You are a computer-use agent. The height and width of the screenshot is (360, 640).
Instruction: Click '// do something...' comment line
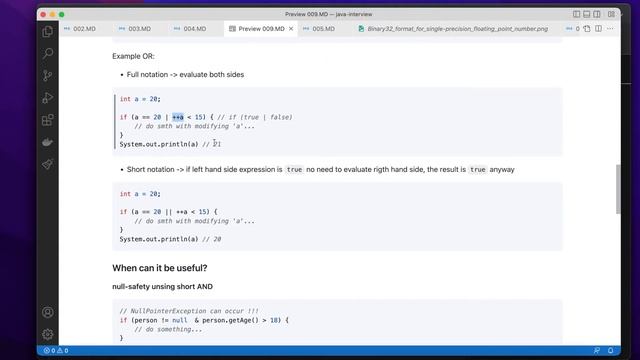(168, 329)
